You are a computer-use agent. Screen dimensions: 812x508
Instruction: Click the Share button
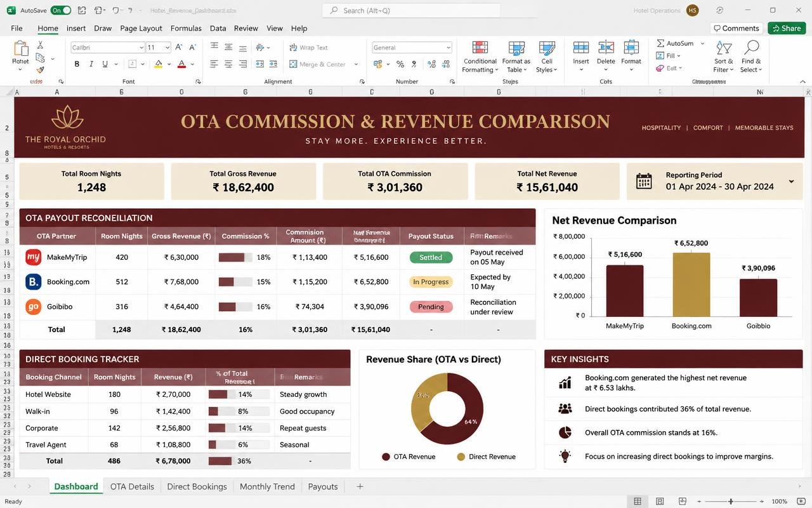(x=787, y=28)
